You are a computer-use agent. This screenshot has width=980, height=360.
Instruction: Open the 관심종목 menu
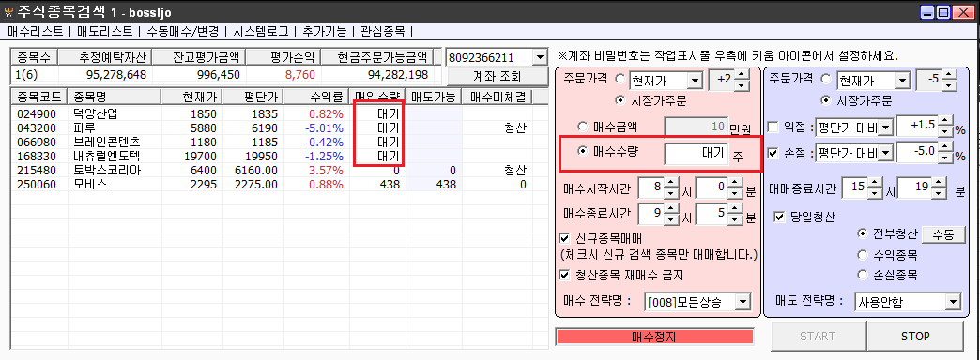[382, 31]
